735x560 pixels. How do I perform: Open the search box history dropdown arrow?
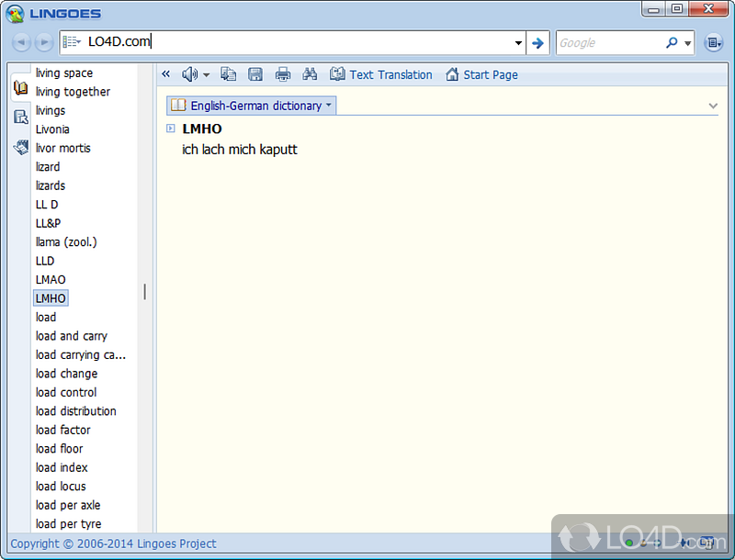519,42
